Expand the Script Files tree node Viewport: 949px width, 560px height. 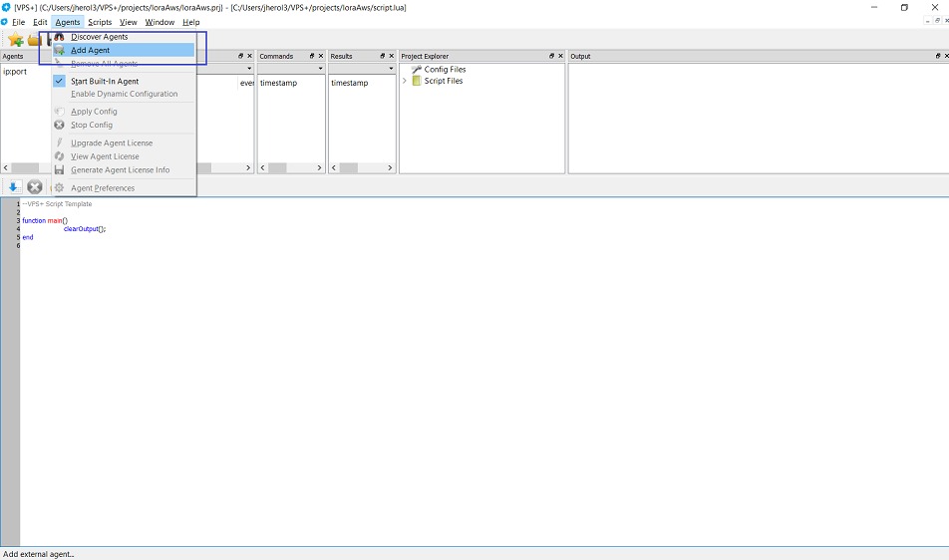pyautogui.click(x=405, y=81)
